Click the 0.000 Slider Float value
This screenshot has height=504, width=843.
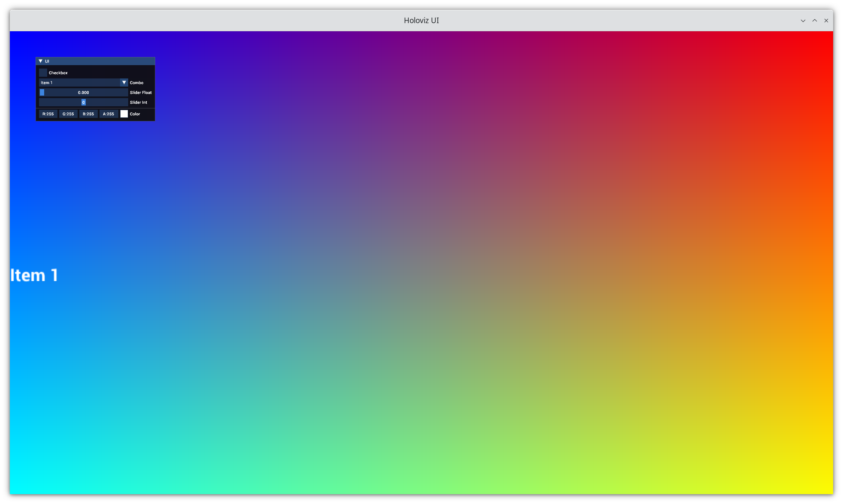84,93
